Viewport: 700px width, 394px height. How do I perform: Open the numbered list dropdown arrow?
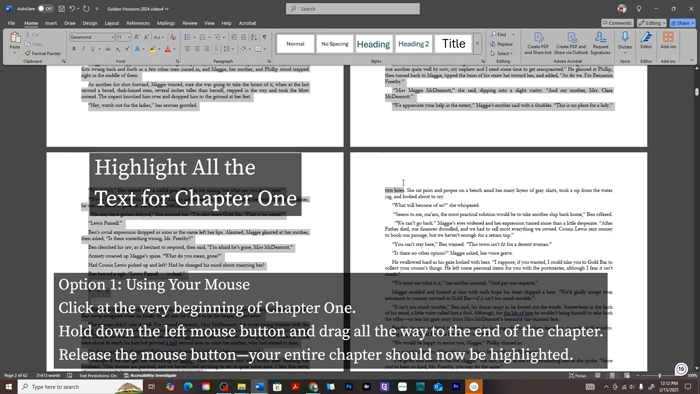(209, 37)
